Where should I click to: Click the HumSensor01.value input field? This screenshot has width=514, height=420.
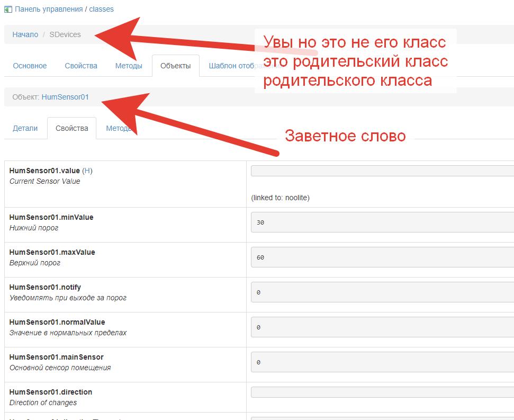click(382, 171)
